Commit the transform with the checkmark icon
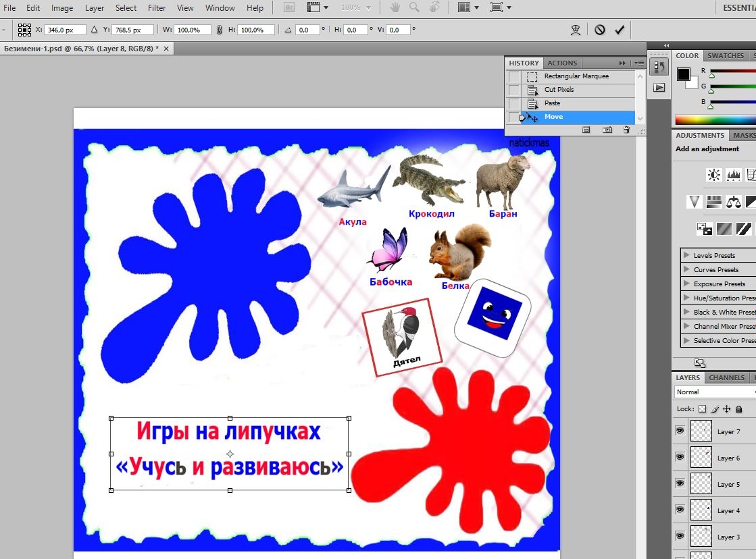 (620, 30)
